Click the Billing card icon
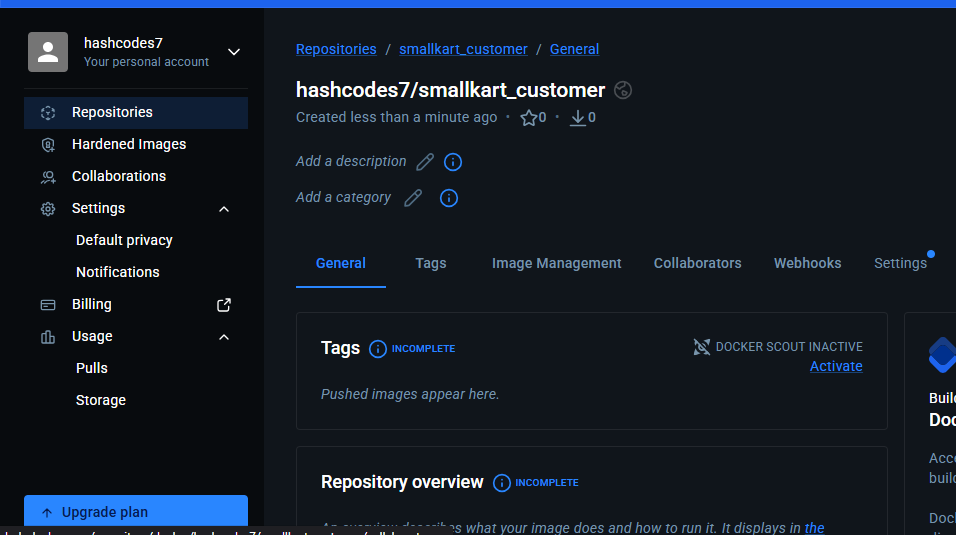This screenshot has height=535, width=956. click(x=48, y=304)
